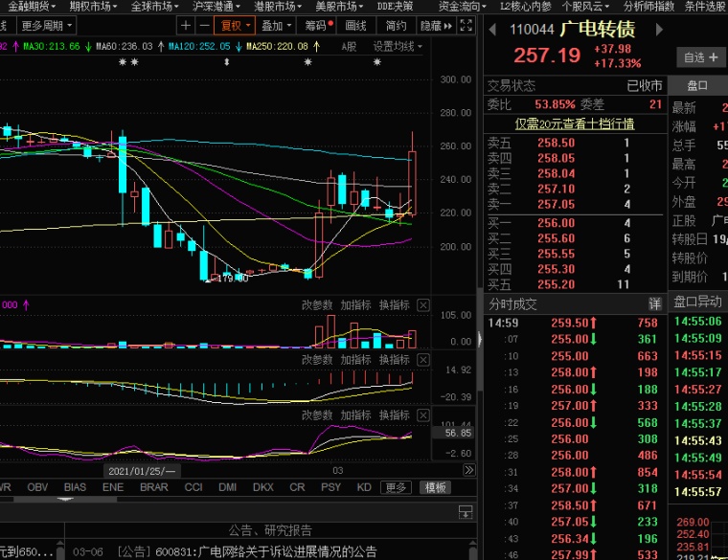Open the 全球市场 menu
The image size is (728, 560).
pos(153,6)
